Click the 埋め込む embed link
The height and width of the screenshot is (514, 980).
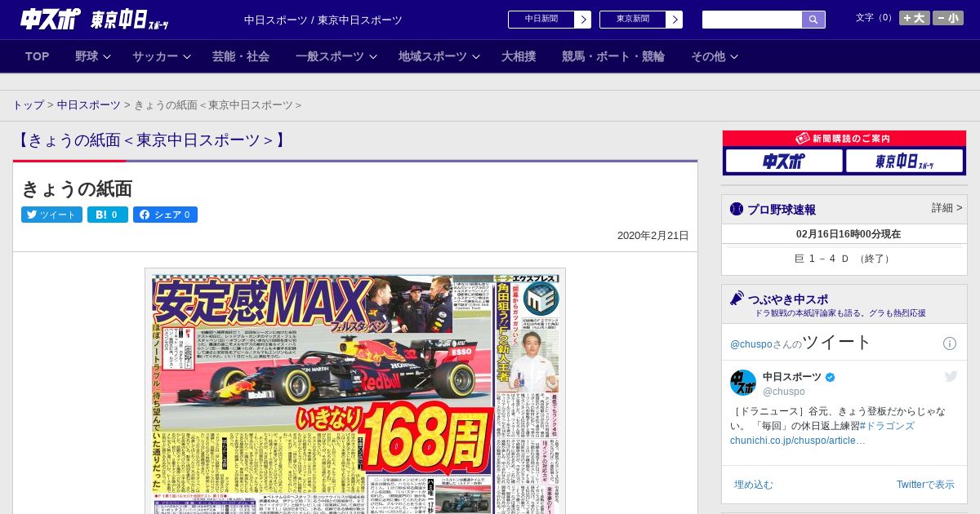(753, 485)
